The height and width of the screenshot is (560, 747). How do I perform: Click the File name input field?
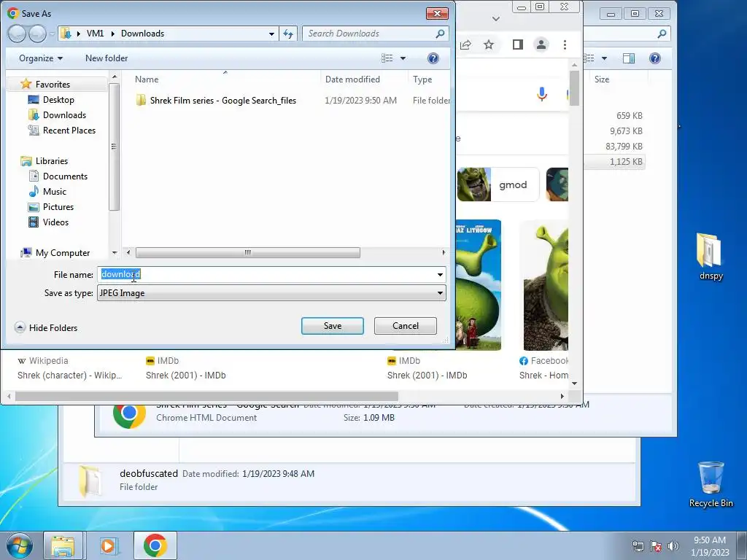266,274
